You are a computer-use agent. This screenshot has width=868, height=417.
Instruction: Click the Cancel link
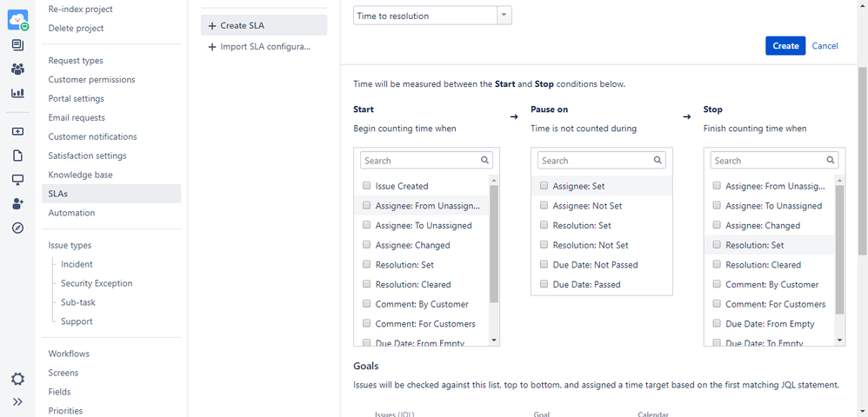(825, 45)
